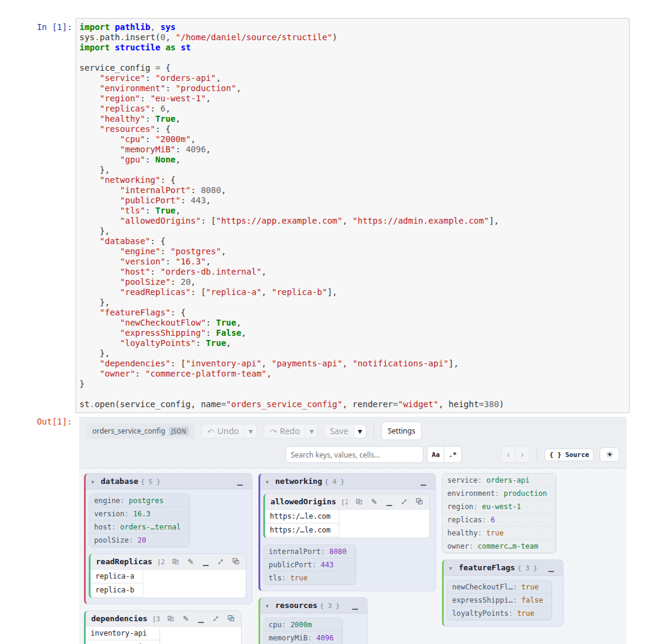Screen dimensions: 650x644
Task: Go to next search match
Action: (x=522, y=455)
